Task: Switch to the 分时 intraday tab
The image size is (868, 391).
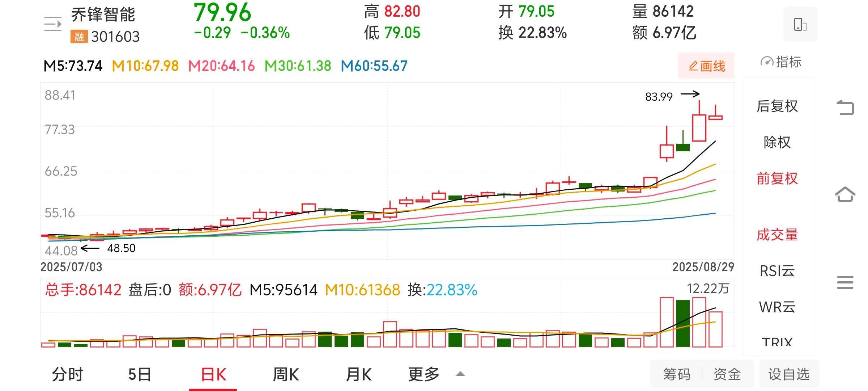Action: coord(68,374)
